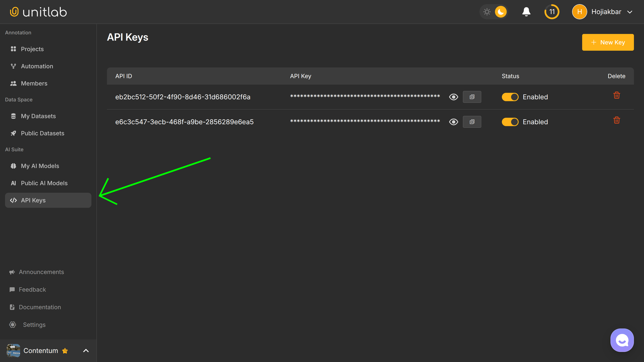Disable the e6c3c547 API key
This screenshot has height=362, width=644.
coord(510,122)
